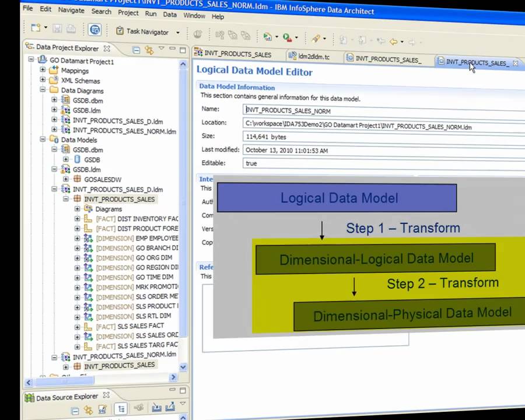Select [FACT] SLS SALES FACT entity
The height and width of the screenshot is (420, 525).
tap(130, 326)
